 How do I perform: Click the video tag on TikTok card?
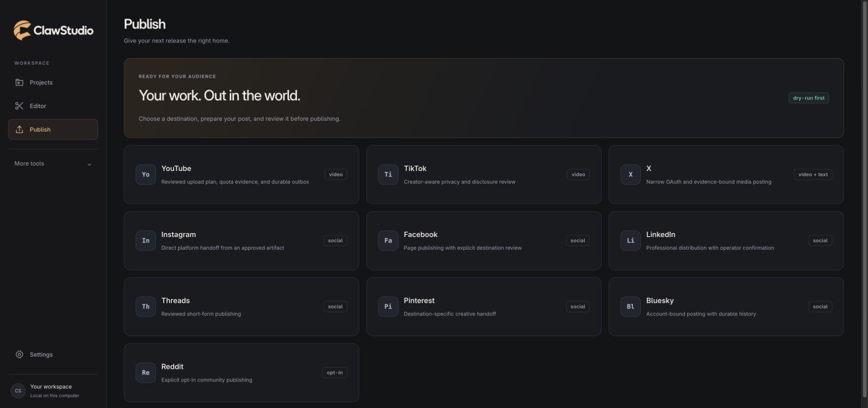coord(578,175)
